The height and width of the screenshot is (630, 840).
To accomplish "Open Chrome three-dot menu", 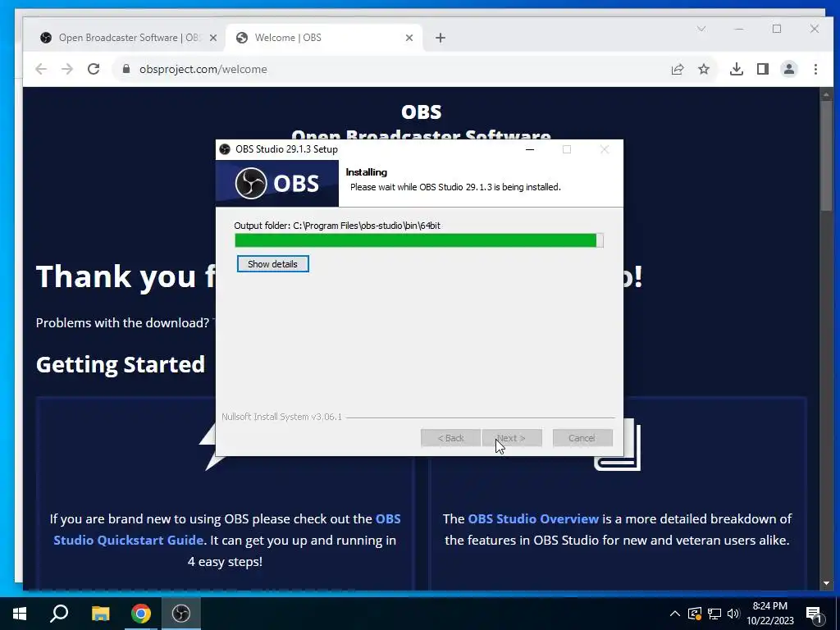I will click(x=815, y=69).
